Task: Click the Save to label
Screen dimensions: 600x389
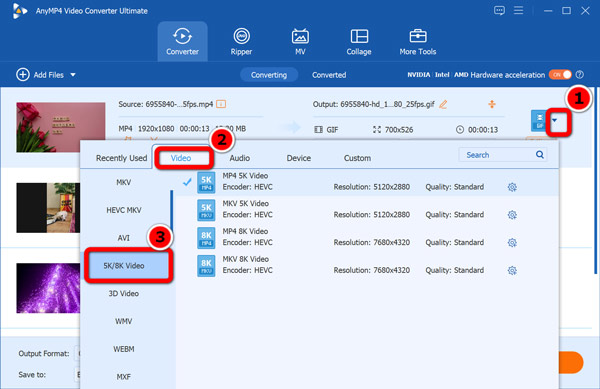Action: click(x=32, y=374)
